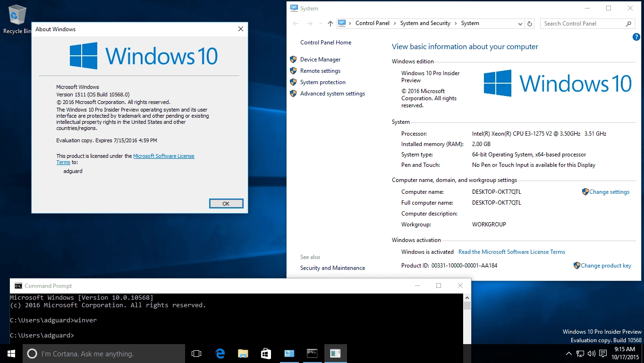This screenshot has height=363, width=644.
Task: Click Command Prompt scrollbar up arrow
Action: (x=467, y=298)
